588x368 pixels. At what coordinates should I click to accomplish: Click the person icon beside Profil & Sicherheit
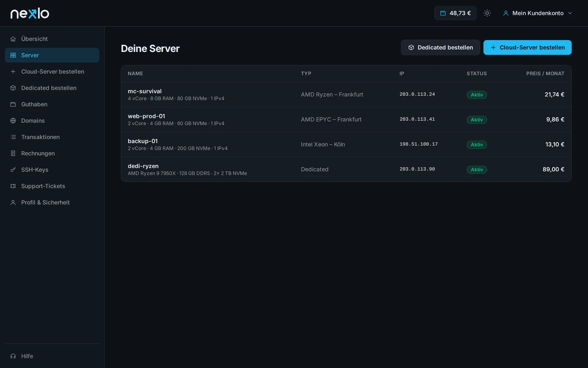click(13, 202)
